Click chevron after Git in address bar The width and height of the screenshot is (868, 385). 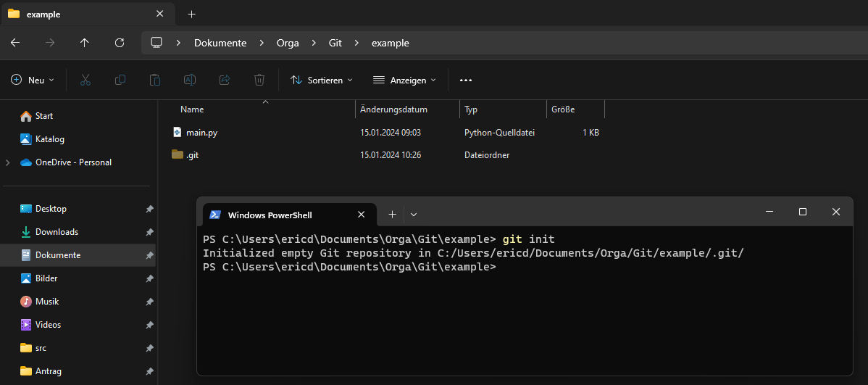coord(356,43)
